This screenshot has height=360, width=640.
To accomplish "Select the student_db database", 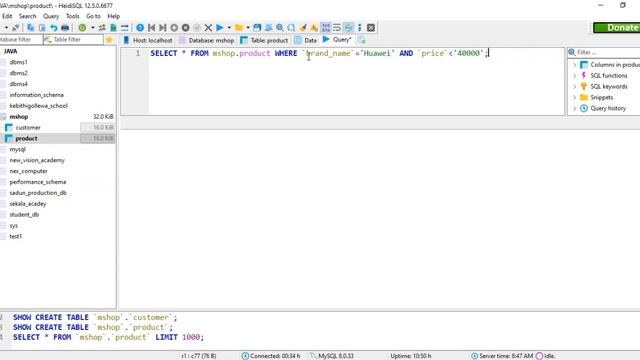I will click(x=24, y=215).
